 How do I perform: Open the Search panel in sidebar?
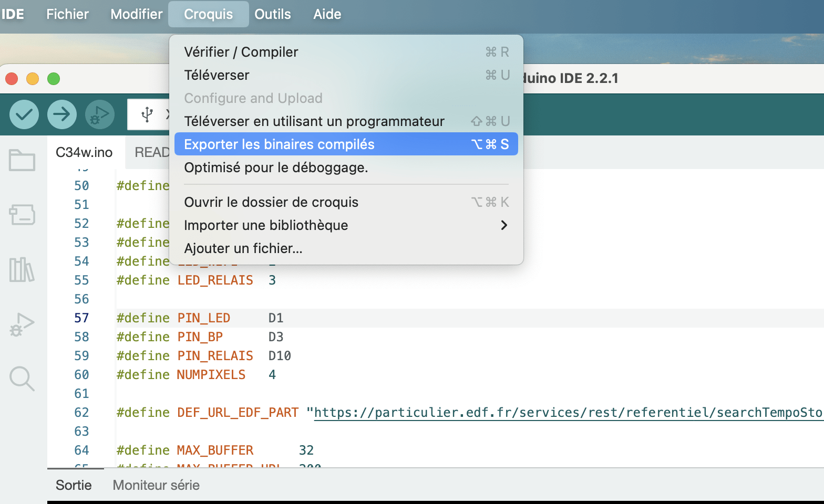click(x=22, y=378)
